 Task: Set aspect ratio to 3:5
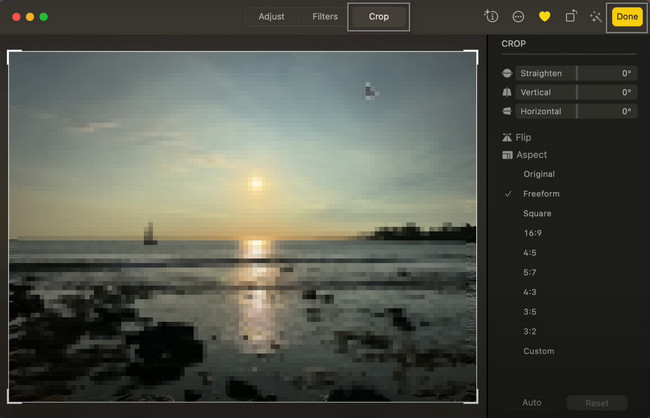click(x=529, y=312)
